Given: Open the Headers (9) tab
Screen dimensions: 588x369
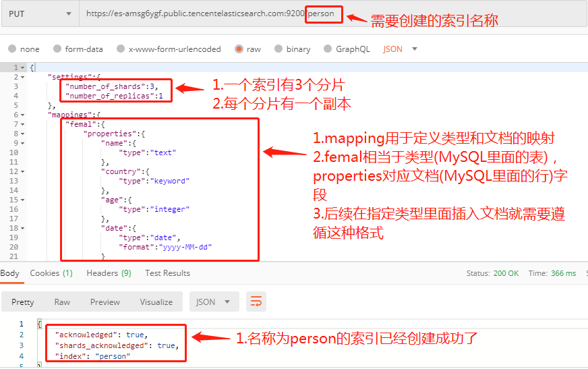Looking at the screenshot, I should tap(109, 273).
